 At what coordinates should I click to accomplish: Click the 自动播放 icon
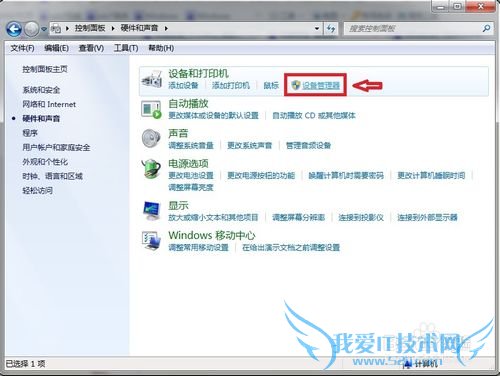coord(152,109)
